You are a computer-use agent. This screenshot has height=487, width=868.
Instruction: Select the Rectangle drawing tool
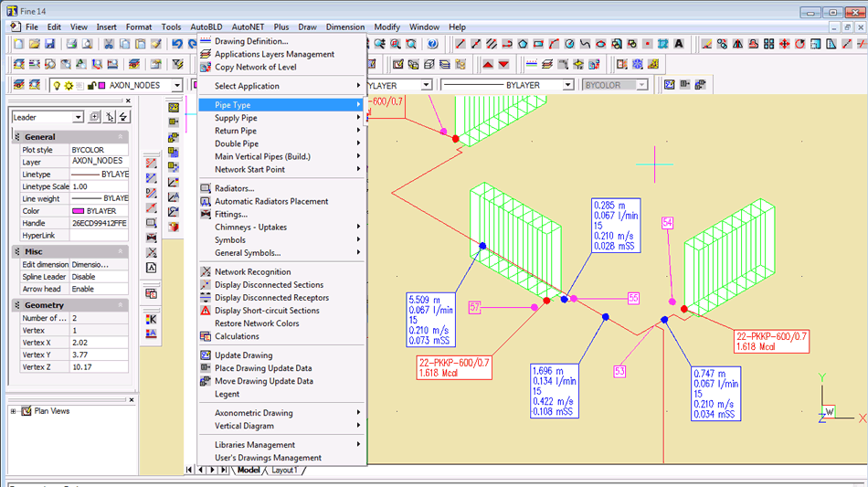(538, 44)
